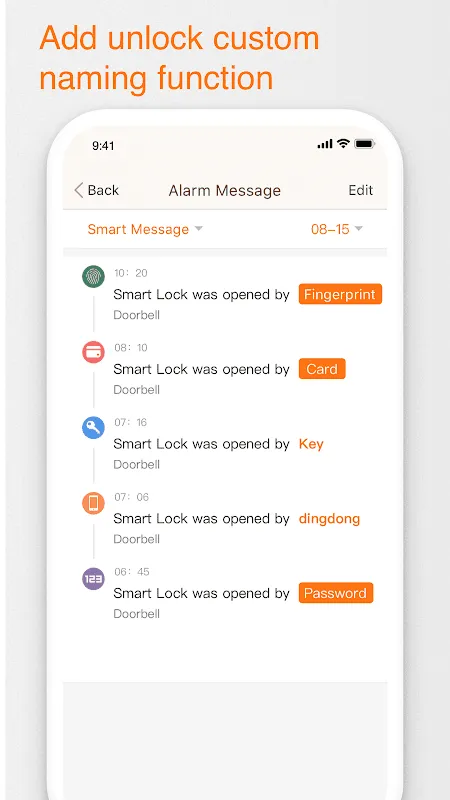Tap the Wi-Fi status icon

point(343,144)
